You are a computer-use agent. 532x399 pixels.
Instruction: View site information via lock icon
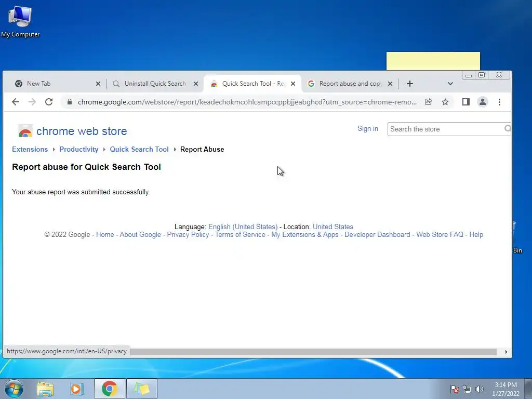coord(70,102)
